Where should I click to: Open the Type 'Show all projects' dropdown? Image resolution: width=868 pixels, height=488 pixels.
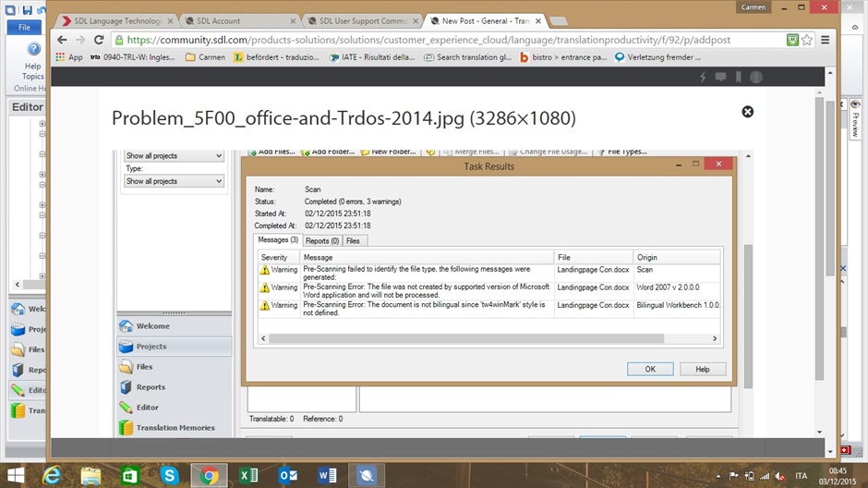click(x=174, y=181)
